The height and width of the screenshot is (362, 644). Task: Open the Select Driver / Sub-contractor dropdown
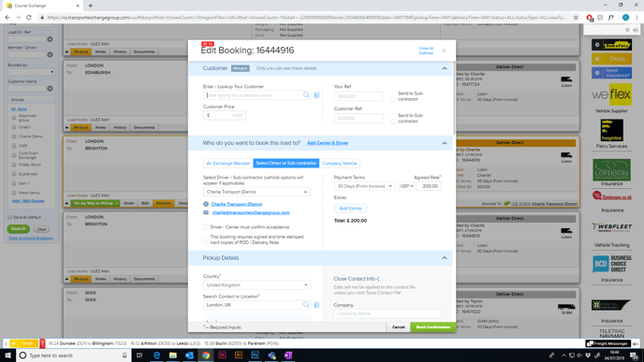click(256, 192)
